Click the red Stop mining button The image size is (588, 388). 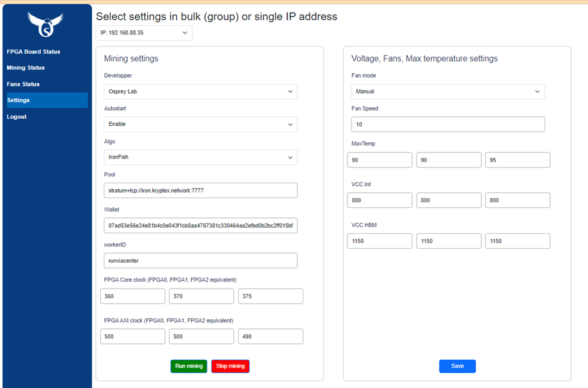230,366
